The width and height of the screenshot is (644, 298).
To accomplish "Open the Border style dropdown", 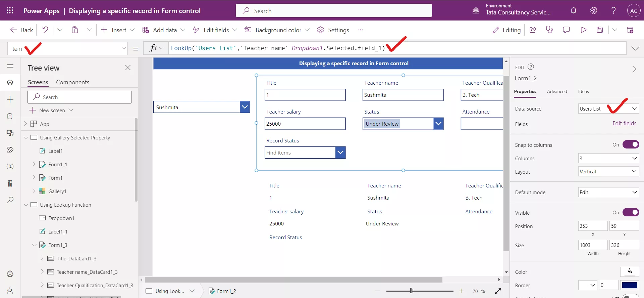I will pos(588,285).
